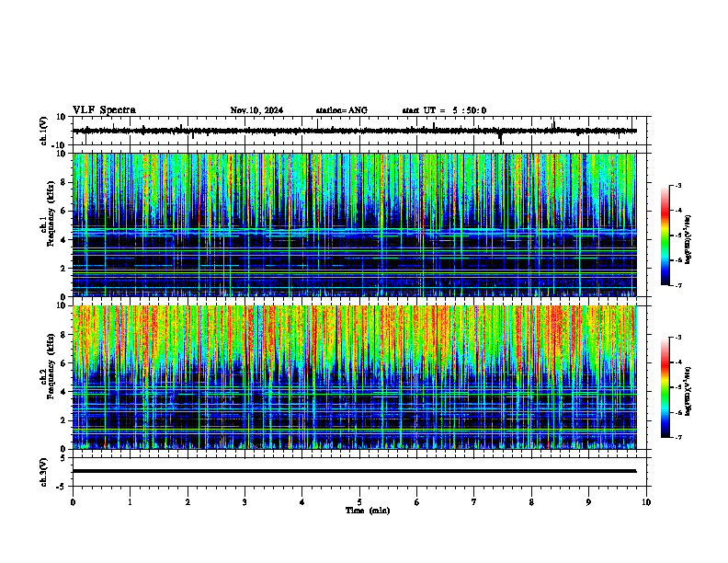
Task: Click the time axis tick label "4"
Action: [302, 502]
